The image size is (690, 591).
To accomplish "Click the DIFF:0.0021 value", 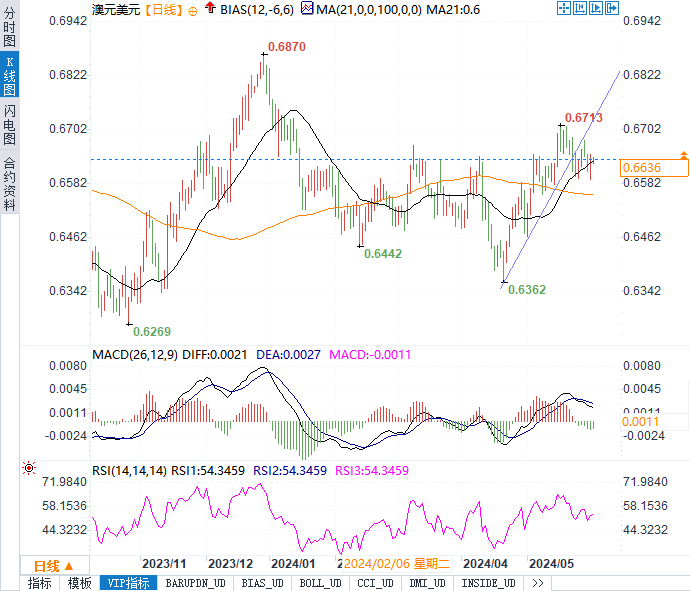I will click(215, 355).
